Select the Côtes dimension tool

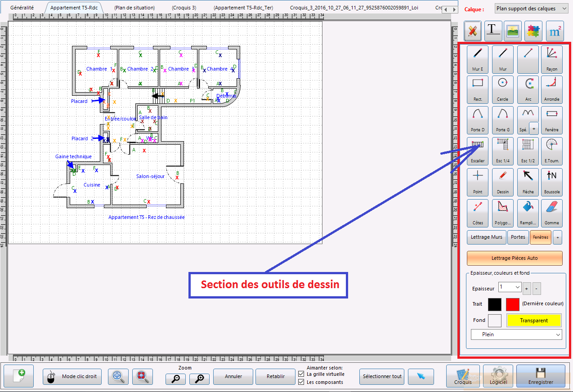pos(477,212)
